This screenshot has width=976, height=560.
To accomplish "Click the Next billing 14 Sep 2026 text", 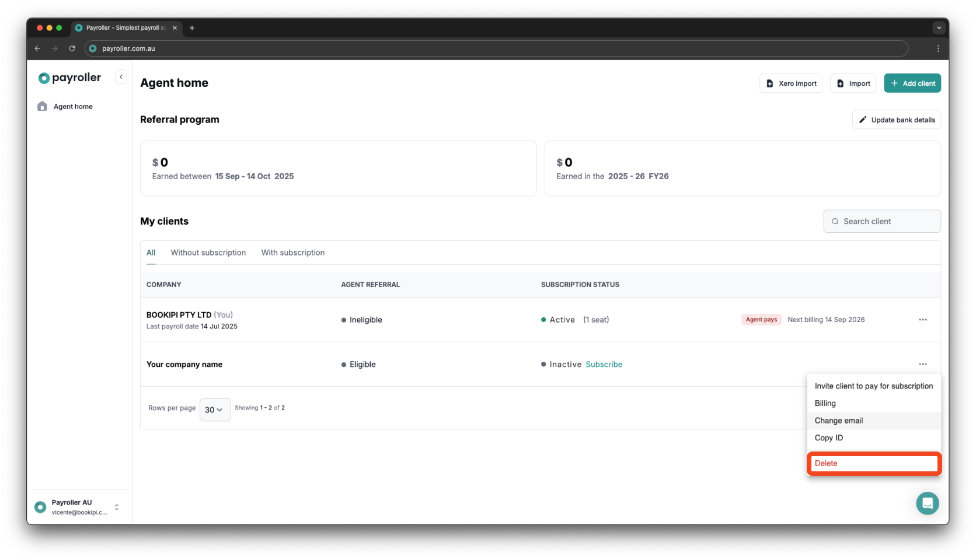I will pos(826,320).
